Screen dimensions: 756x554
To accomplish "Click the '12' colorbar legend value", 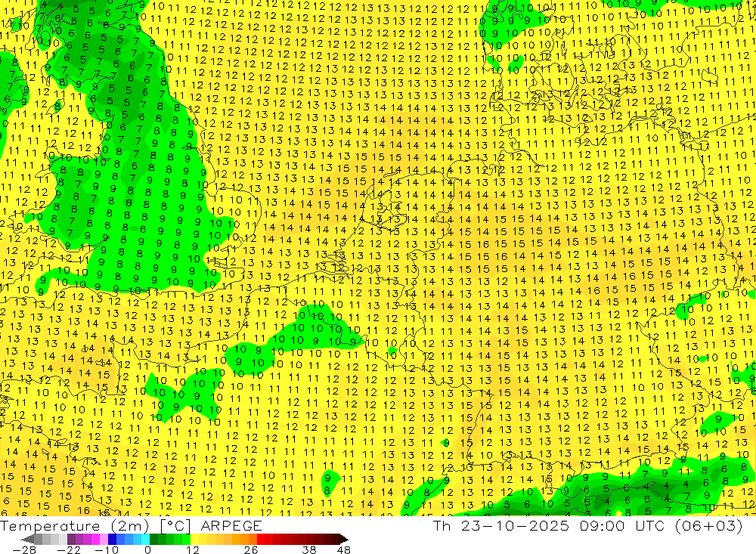I will tap(193, 549).
